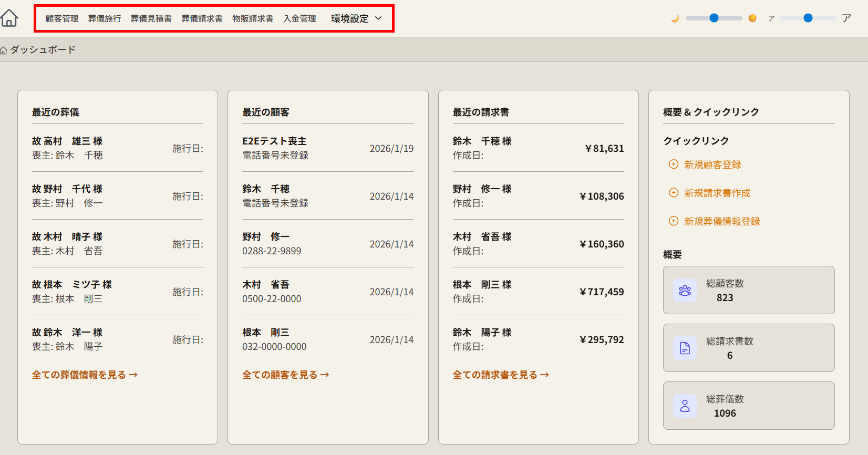Click the theme brightness slider handle
This screenshot has height=455, width=868.
(714, 18)
